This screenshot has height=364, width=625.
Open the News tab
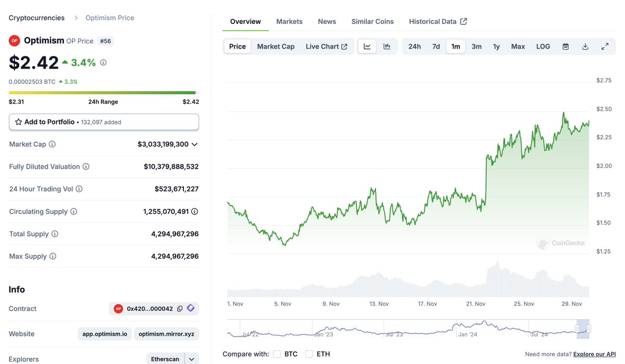[327, 21]
